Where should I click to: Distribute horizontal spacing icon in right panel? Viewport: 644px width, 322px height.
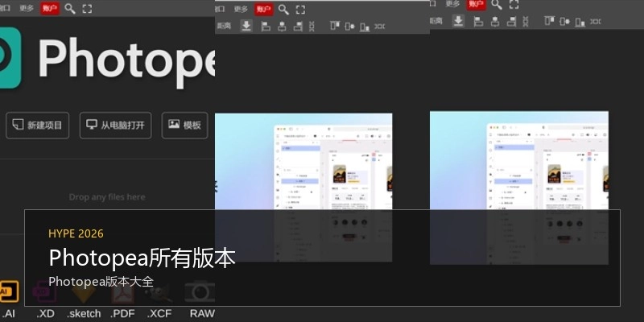click(596, 22)
